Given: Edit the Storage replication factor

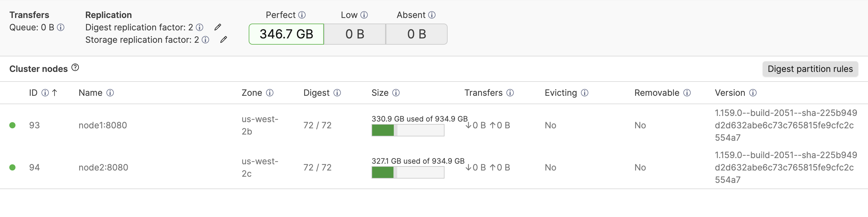Looking at the screenshot, I should [224, 39].
